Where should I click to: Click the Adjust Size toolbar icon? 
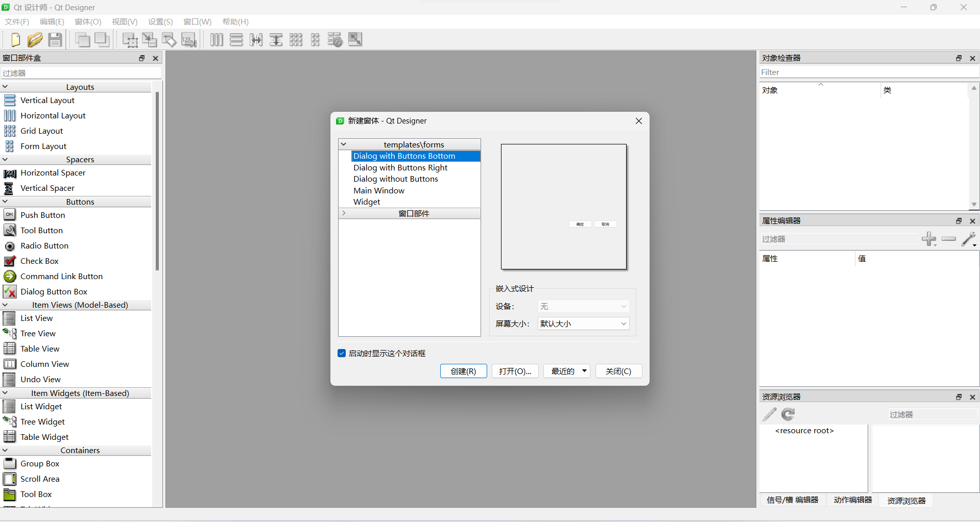(355, 40)
